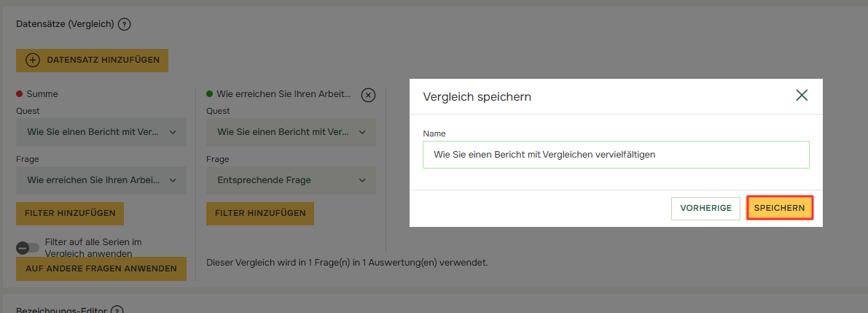
Task: Open Quest dropdown of the second dataset
Action: coord(291,132)
